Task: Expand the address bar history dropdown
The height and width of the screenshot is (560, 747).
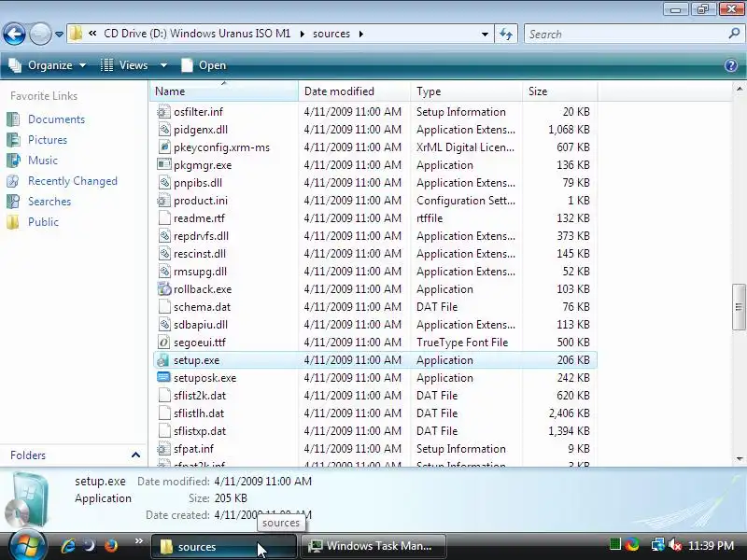Action: [x=485, y=34]
